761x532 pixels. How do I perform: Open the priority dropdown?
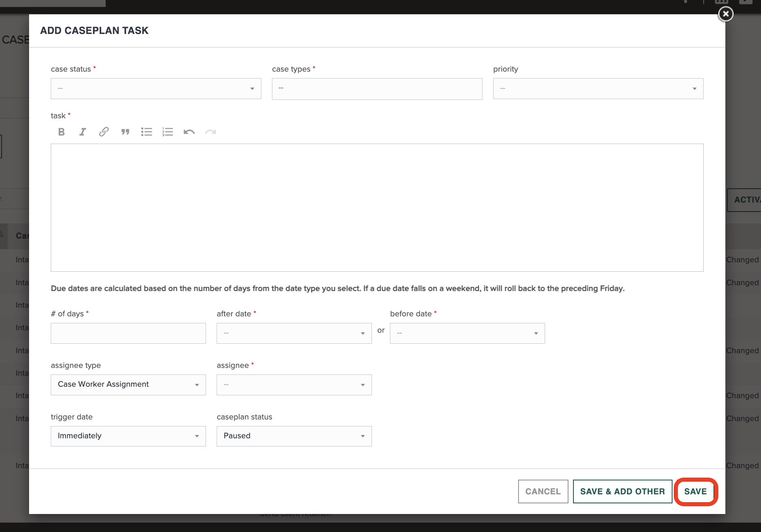[x=598, y=88]
